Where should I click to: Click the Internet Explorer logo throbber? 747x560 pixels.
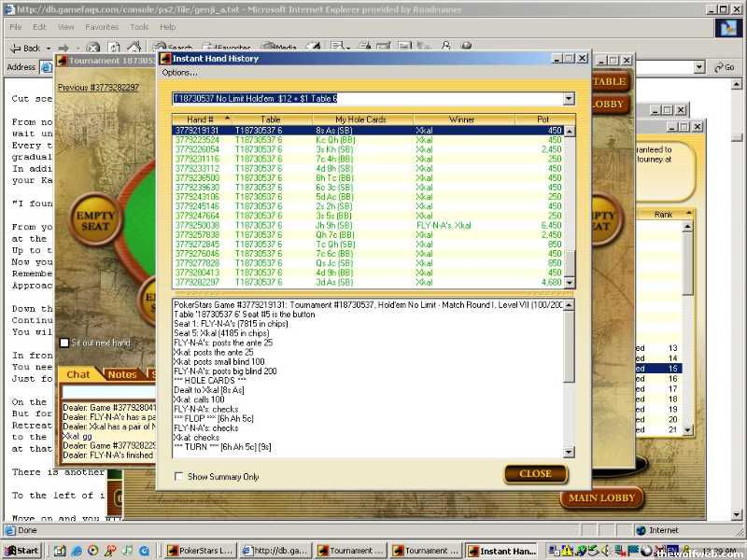click(x=726, y=27)
